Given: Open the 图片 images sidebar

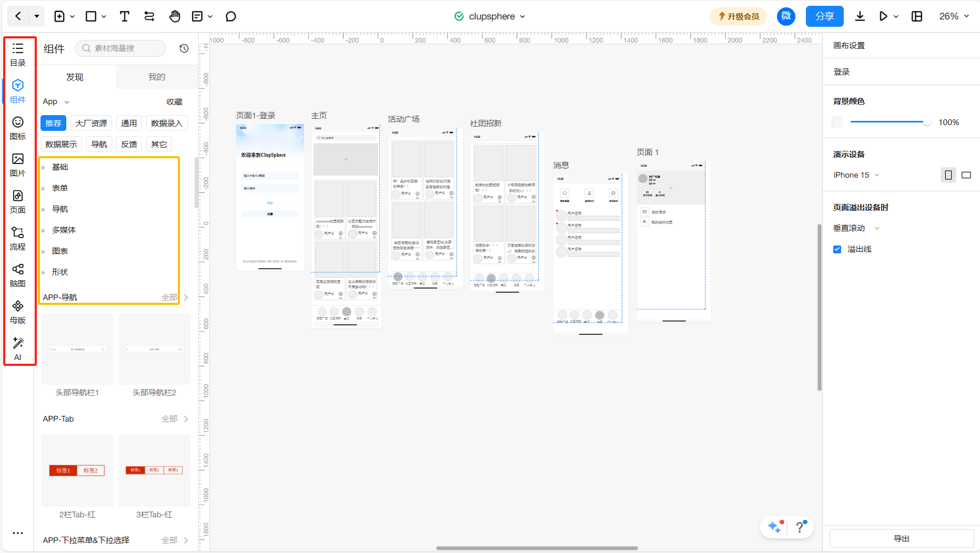Looking at the screenshot, I should tap(18, 165).
